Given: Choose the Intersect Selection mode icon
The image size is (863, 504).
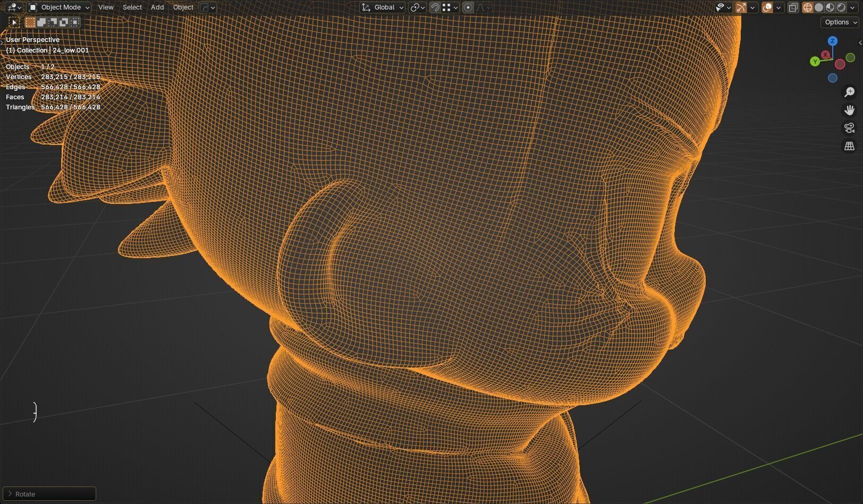Looking at the screenshot, I should tap(75, 22).
